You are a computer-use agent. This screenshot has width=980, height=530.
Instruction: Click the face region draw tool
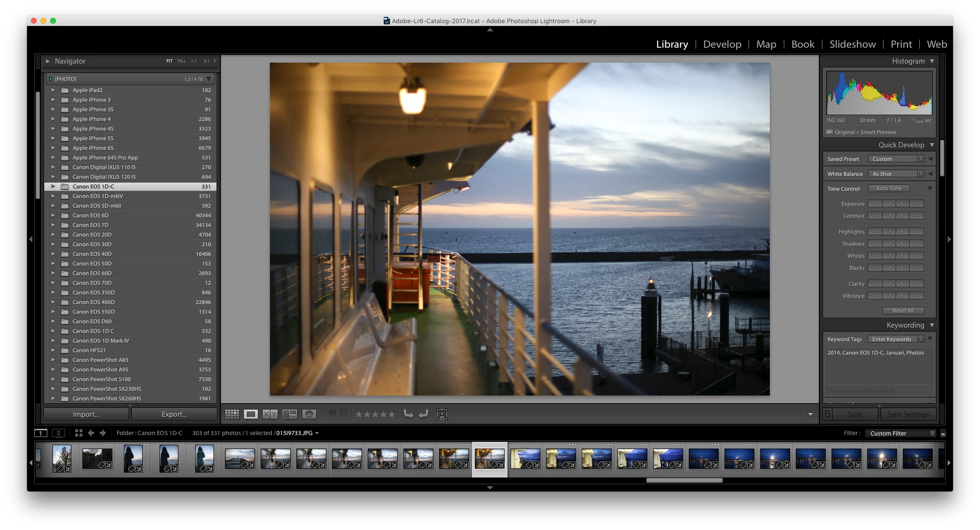[442, 414]
